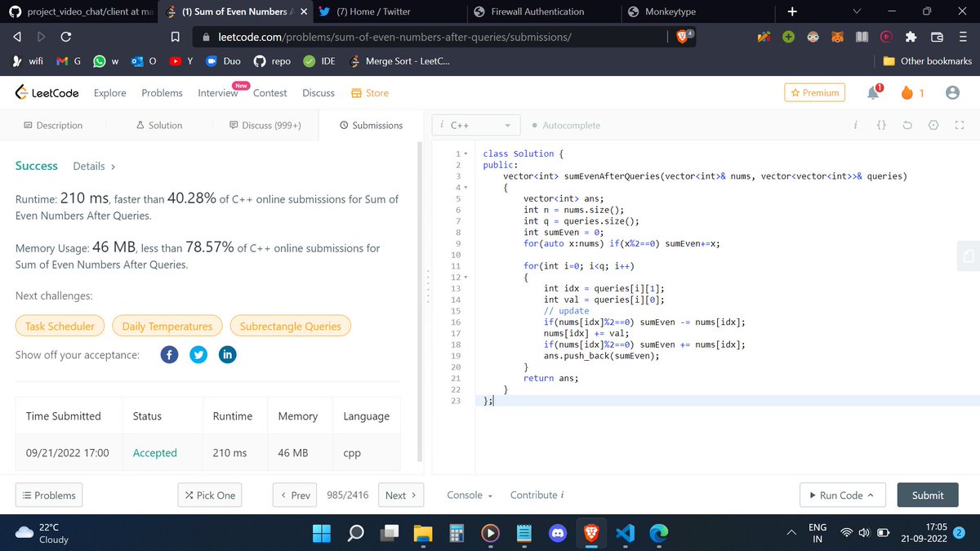Click the curly braces format code icon

point(881,126)
